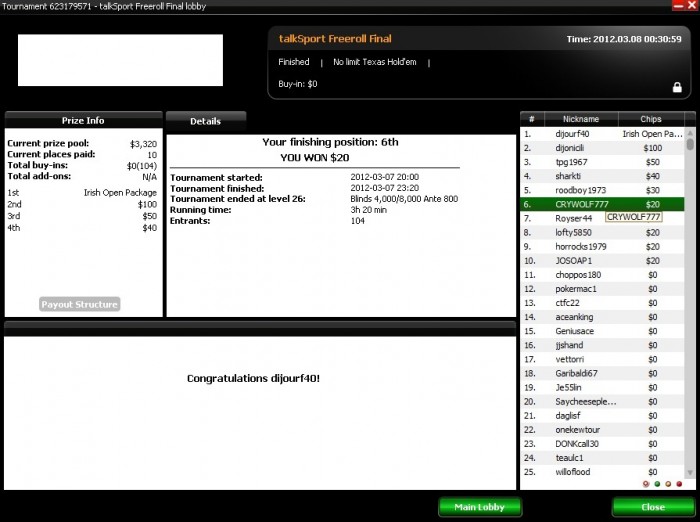The height and width of the screenshot is (522, 700).
Task: Close the lobby using the title bar X
Action: click(x=692, y=6)
